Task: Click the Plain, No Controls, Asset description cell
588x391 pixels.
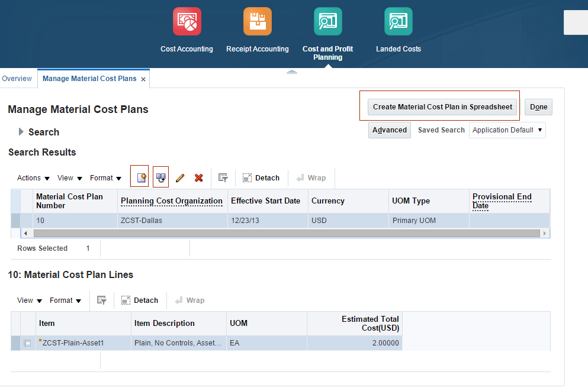Action: click(178, 343)
